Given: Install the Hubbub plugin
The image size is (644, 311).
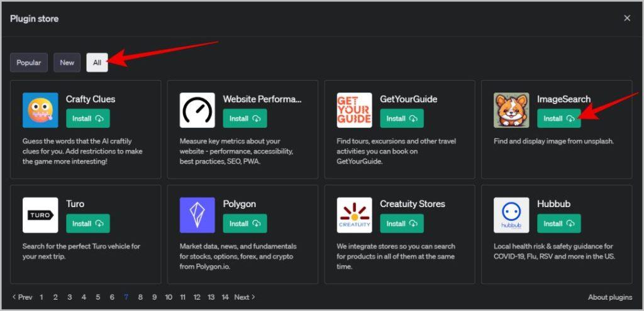Looking at the screenshot, I should [x=559, y=223].
